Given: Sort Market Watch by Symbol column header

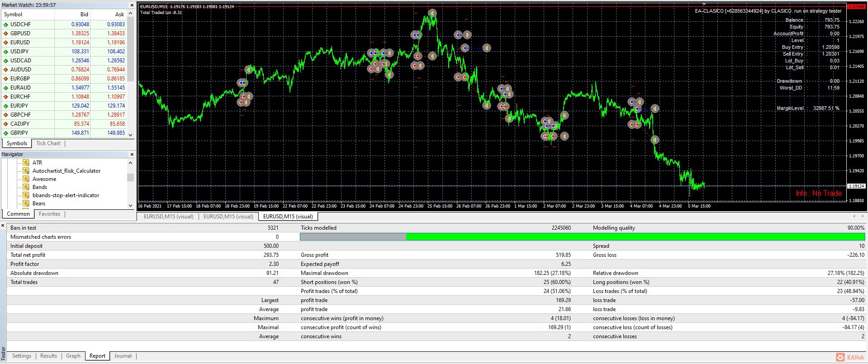Looking at the screenshot, I should click(28, 14).
